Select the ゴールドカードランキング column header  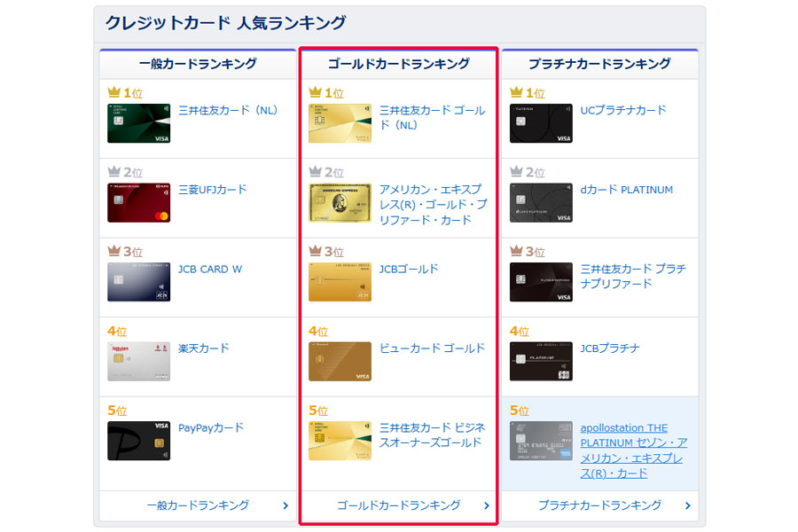[x=398, y=64]
